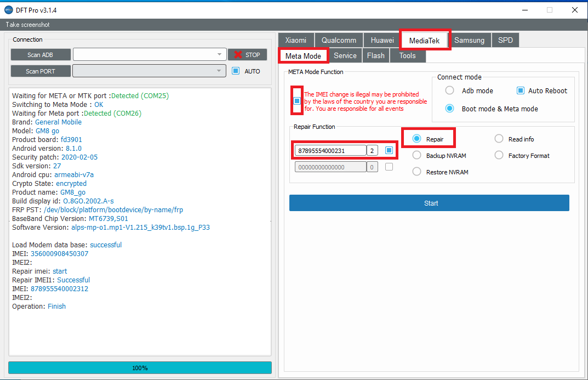Open the COM port dropdown list
This screenshot has height=380, width=588.
coord(219,71)
